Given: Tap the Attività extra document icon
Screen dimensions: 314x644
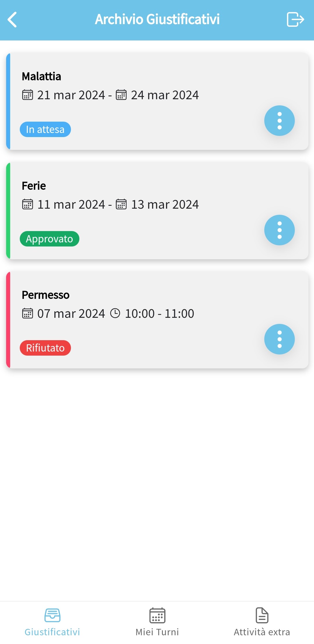Looking at the screenshot, I should (x=262, y=615).
